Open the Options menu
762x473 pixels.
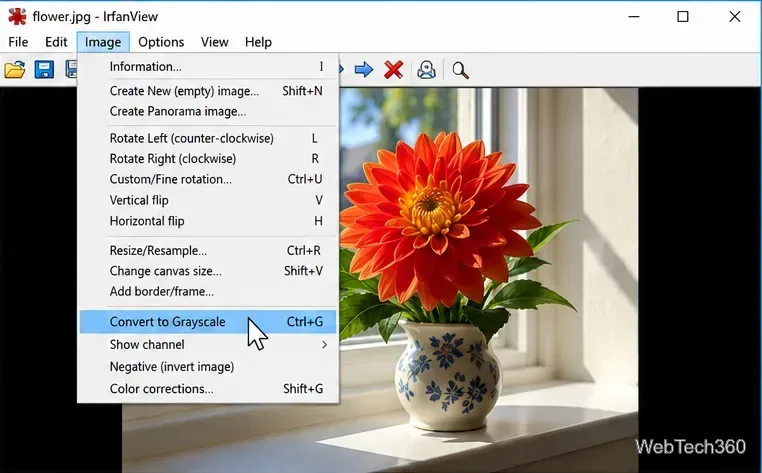coord(161,42)
